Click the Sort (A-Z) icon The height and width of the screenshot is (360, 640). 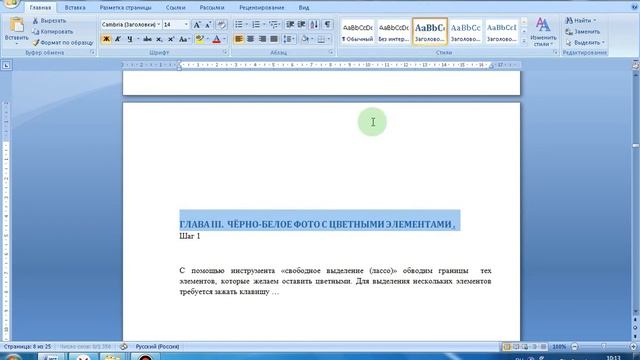[x=314, y=25]
